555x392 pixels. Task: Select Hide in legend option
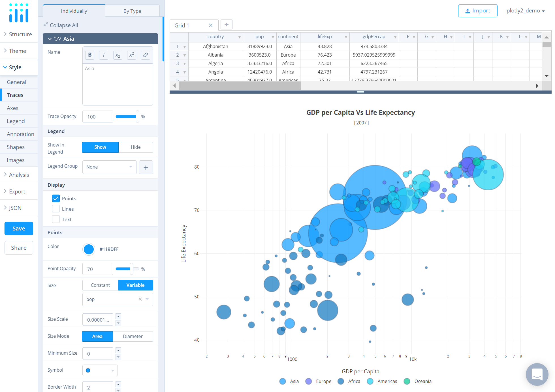coord(136,147)
